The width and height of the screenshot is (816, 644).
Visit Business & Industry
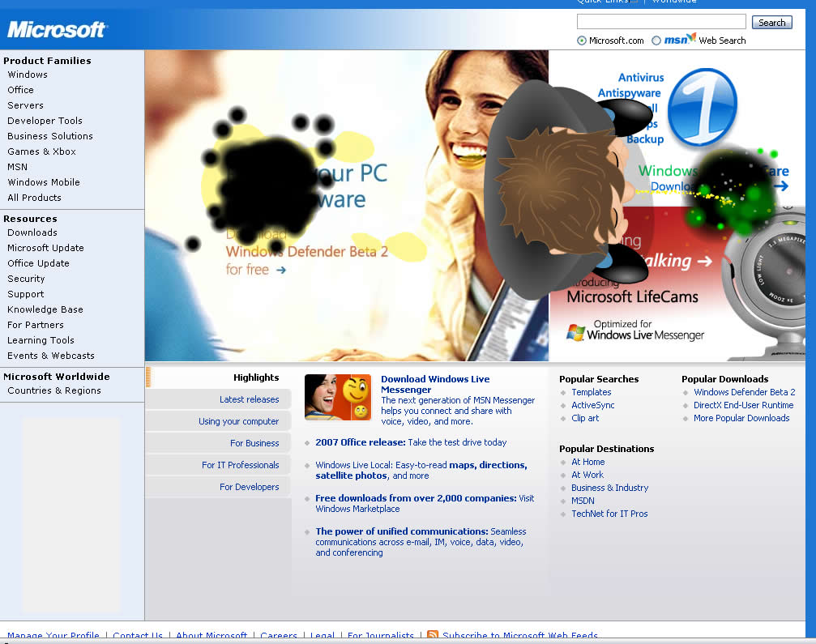pos(610,488)
